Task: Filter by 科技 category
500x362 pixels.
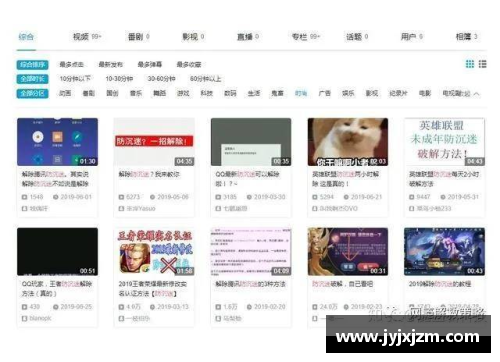Action: pos(207,94)
